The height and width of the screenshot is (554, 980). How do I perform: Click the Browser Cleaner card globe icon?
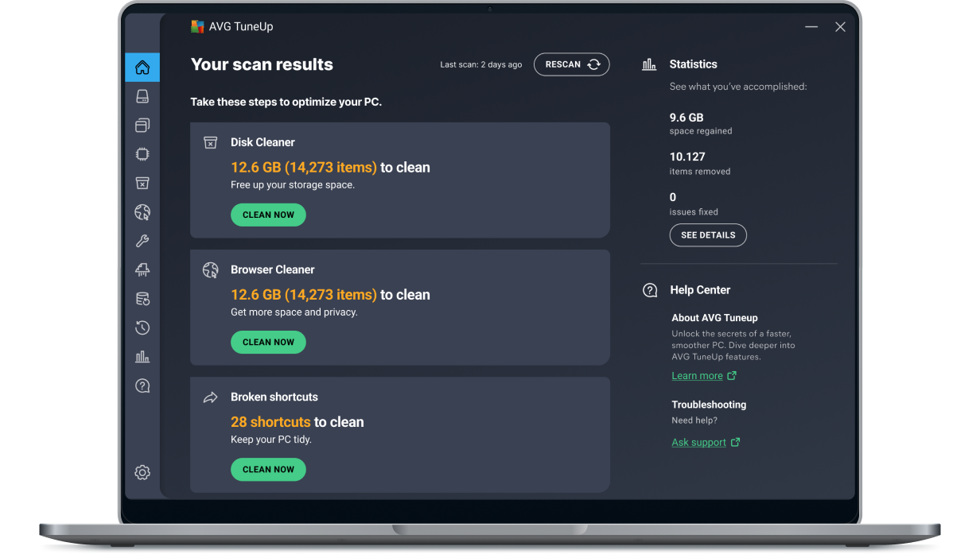coord(210,270)
